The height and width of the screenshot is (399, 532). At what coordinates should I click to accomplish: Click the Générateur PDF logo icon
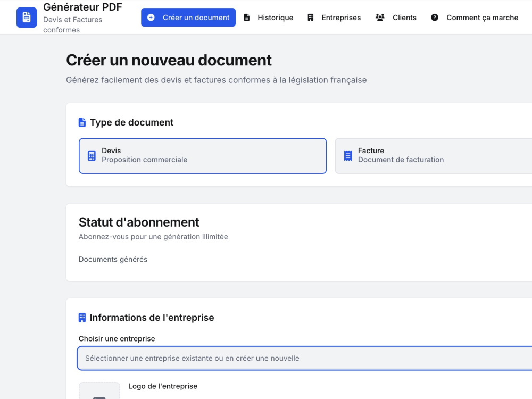pyautogui.click(x=27, y=18)
